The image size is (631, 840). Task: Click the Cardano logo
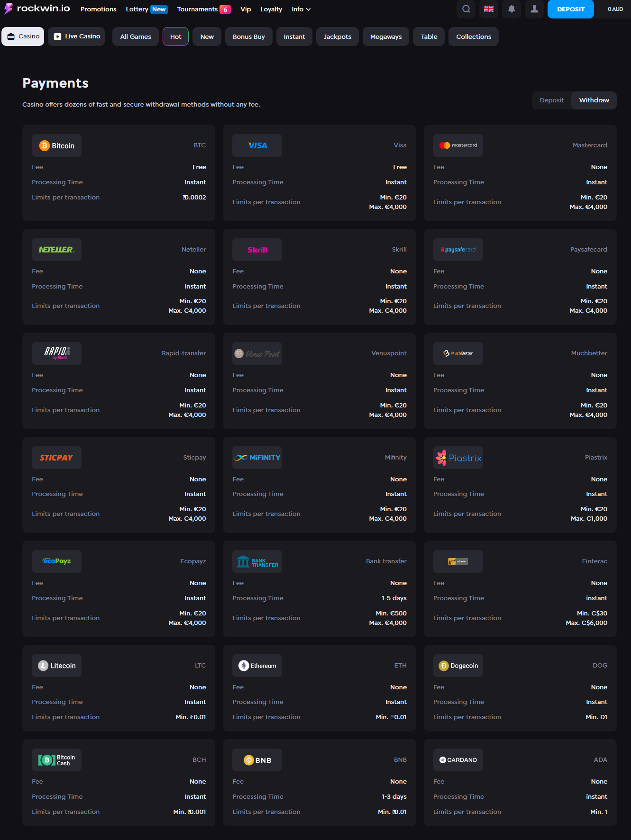pyautogui.click(x=458, y=760)
